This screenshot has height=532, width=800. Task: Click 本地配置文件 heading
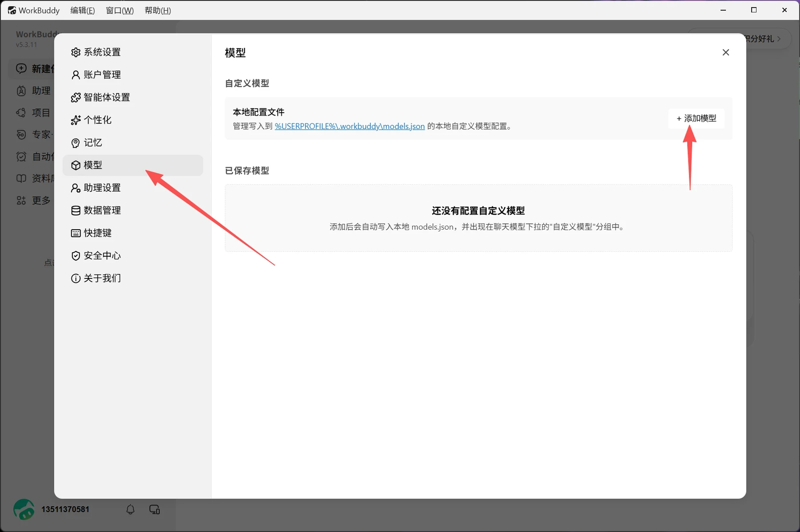point(259,112)
